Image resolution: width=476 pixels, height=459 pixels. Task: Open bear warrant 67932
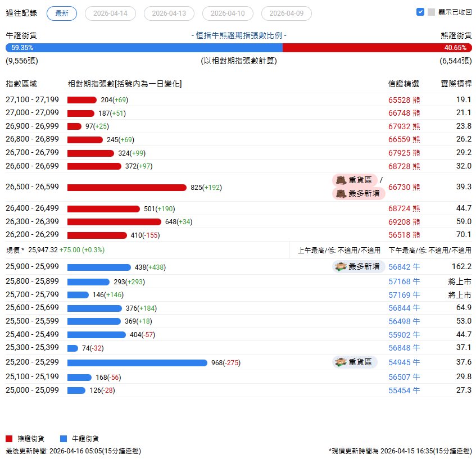404,126
